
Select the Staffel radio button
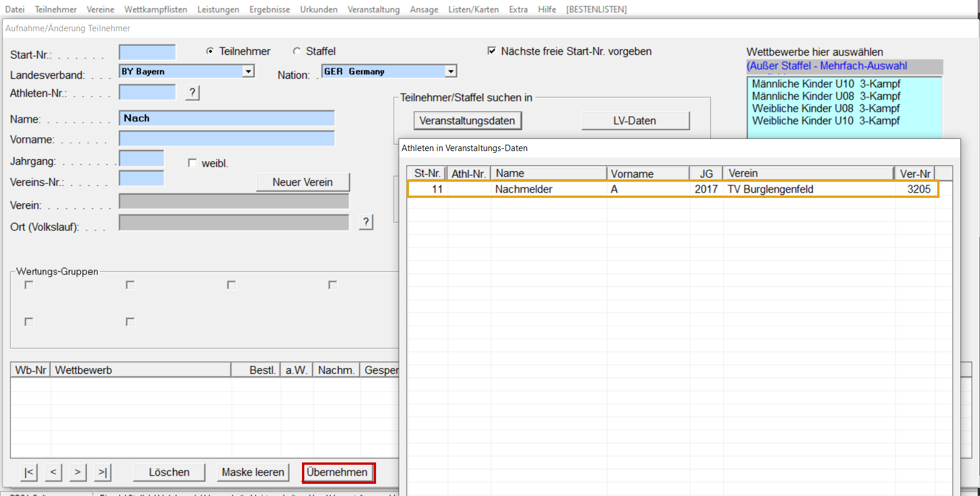pyautogui.click(x=297, y=52)
